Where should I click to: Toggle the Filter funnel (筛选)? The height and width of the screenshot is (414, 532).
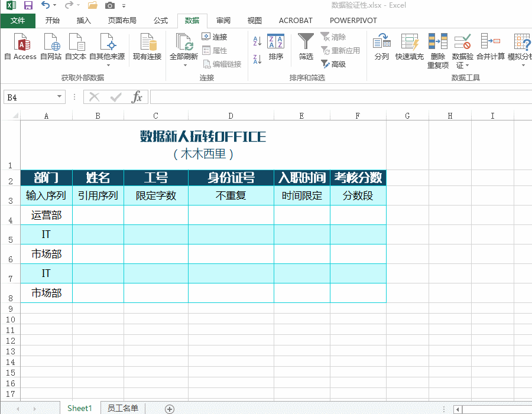[x=306, y=47]
